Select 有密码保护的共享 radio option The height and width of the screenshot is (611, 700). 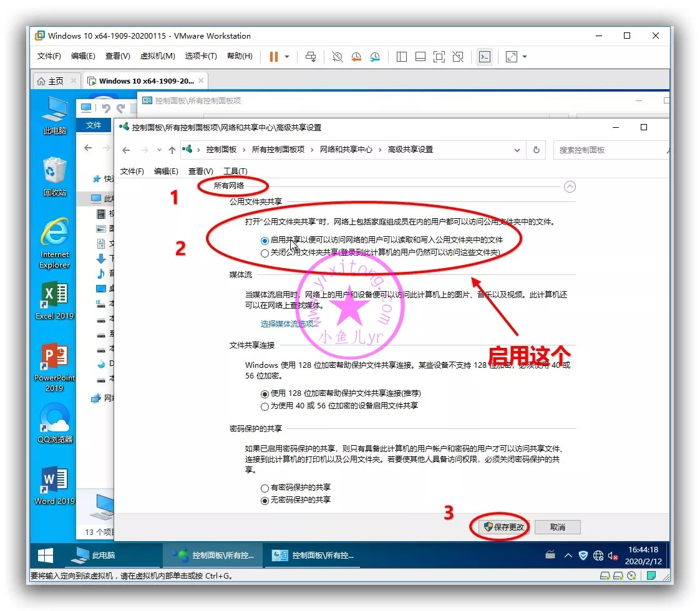click(265, 488)
